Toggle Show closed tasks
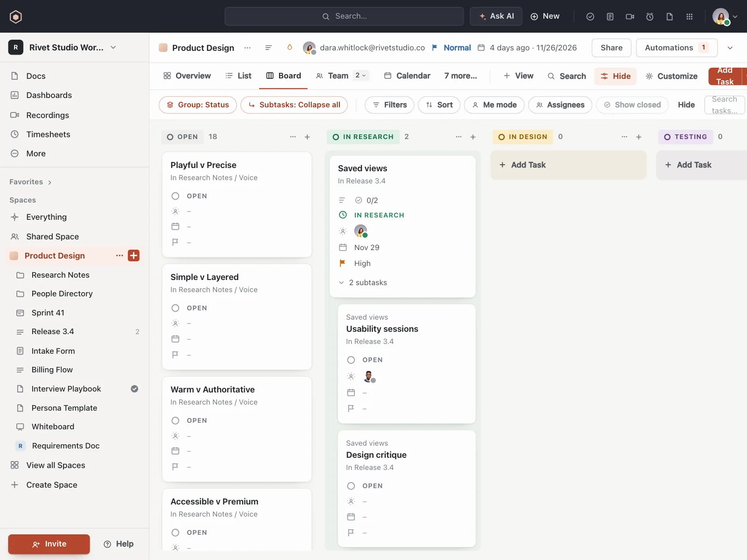This screenshot has height=560, width=747. click(x=632, y=105)
